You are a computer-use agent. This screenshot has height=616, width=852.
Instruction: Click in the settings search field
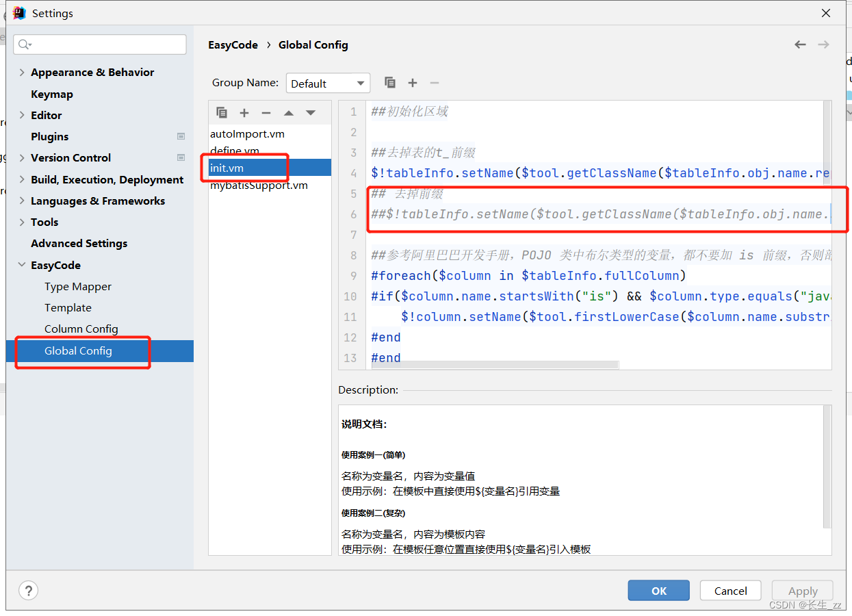(100, 44)
